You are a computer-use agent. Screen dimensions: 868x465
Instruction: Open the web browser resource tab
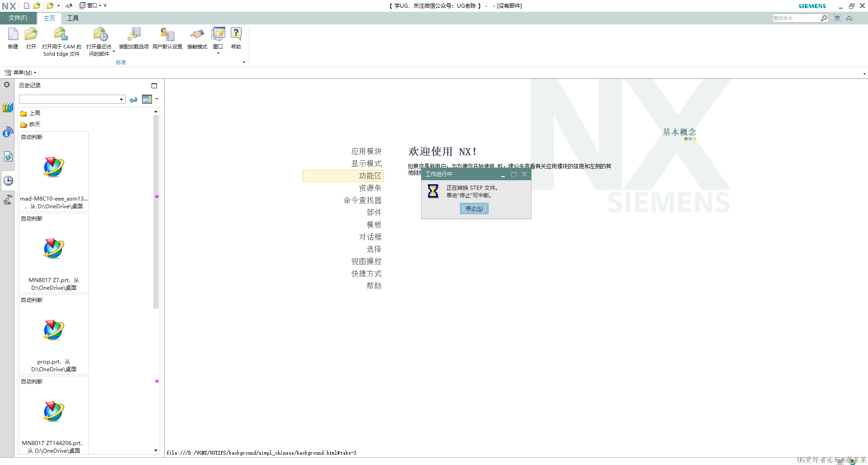tap(8, 156)
